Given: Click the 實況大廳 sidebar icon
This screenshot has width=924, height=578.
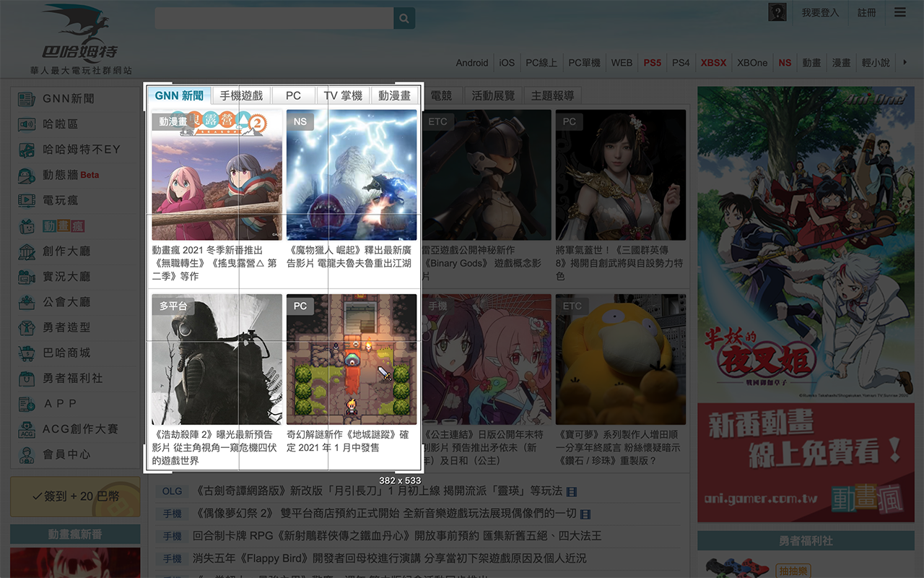Looking at the screenshot, I should point(27,277).
